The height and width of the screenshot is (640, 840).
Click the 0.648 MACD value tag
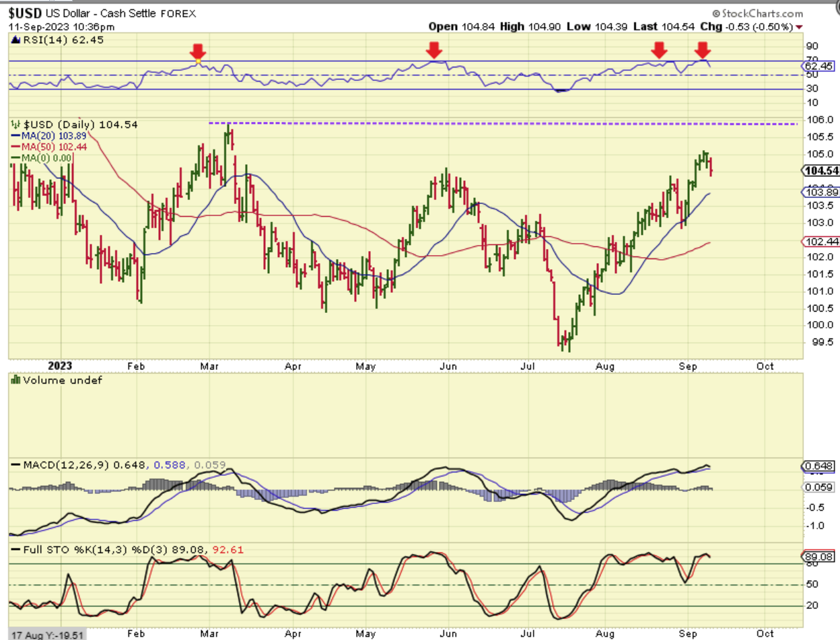pos(819,466)
